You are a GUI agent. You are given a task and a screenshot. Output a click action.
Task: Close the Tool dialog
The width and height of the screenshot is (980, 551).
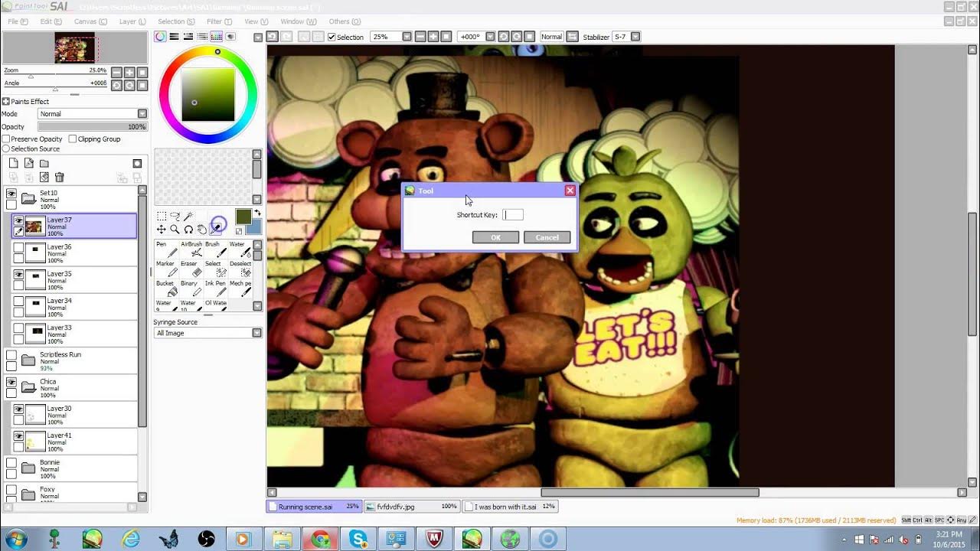(570, 191)
